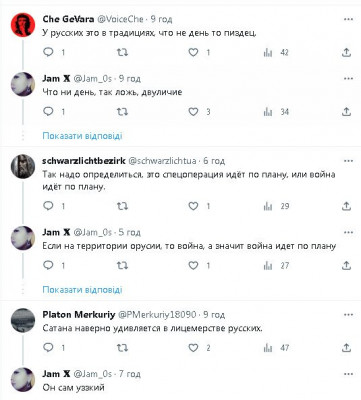Share the Che GeVara tweet
Screen dimensions: 361x400
[347, 52]
